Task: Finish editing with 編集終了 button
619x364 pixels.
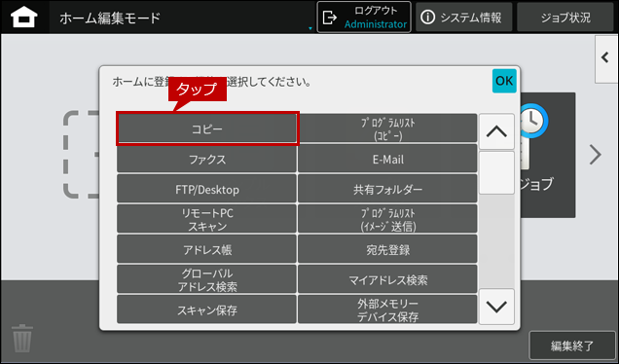Action: coord(572,346)
